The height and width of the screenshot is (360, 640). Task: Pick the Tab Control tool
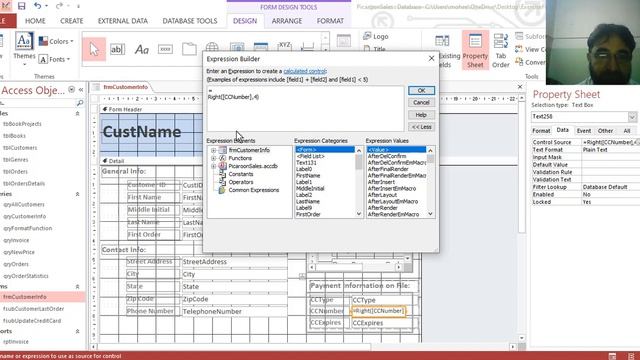[189, 49]
